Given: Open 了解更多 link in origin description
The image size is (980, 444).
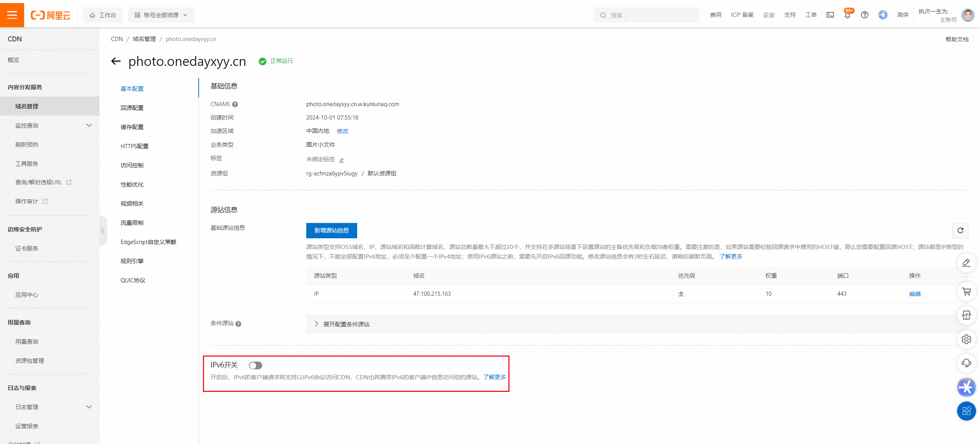Looking at the screenshot, I should click(x=731, y=256).
